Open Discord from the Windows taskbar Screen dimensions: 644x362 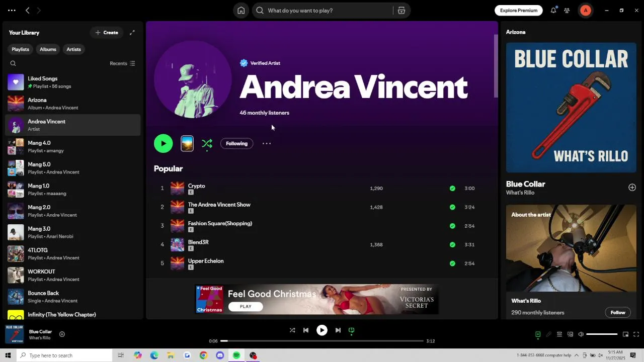(x=220, y=355)
